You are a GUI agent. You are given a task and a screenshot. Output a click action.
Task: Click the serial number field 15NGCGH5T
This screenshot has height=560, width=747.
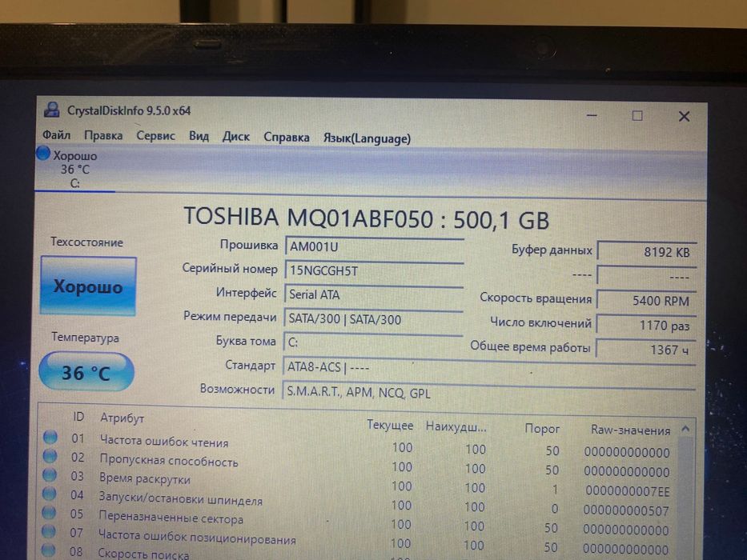374,271
